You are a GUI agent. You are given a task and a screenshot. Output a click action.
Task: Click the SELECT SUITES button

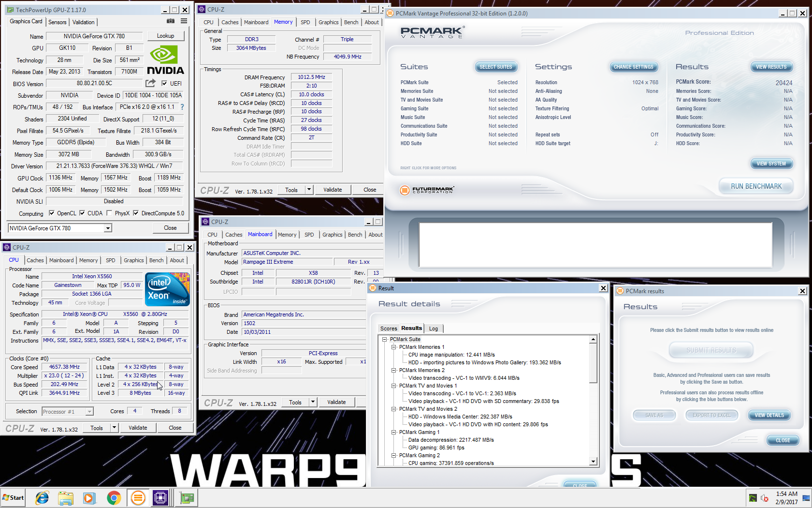point(496,67)
